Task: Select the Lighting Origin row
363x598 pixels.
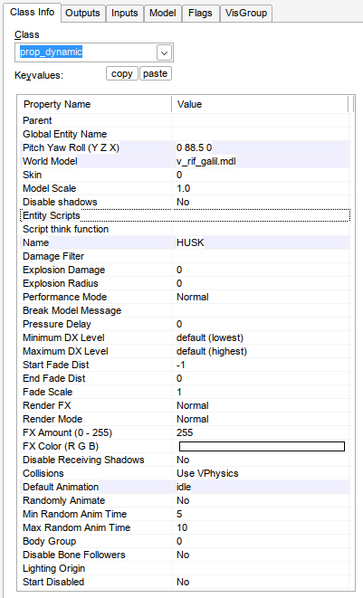Action: point(184,568)
